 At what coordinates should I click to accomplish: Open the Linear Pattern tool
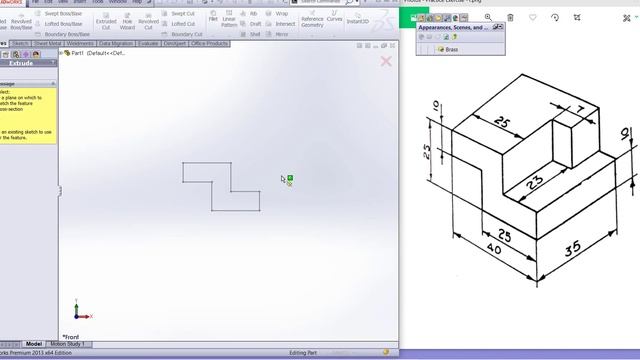(x=229, y=19)
